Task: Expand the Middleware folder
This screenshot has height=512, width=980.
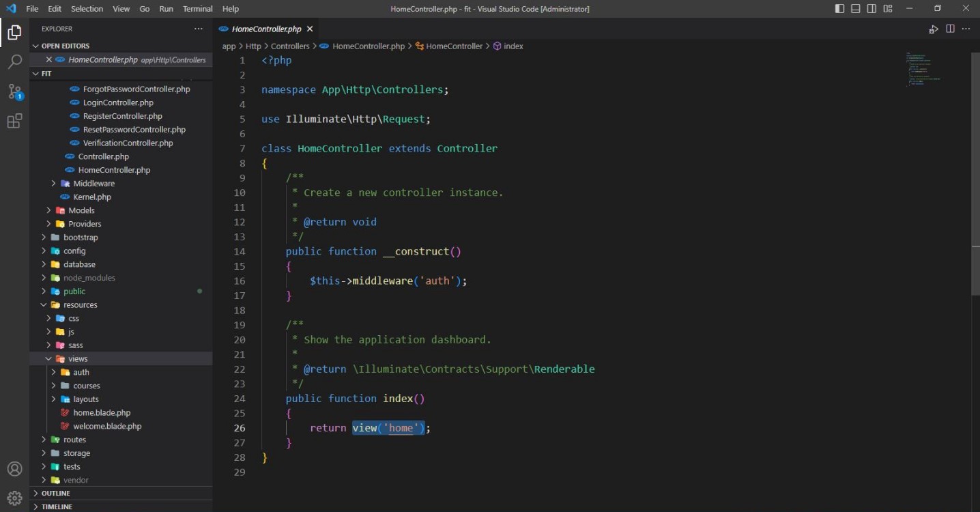Action: (93, 184)
